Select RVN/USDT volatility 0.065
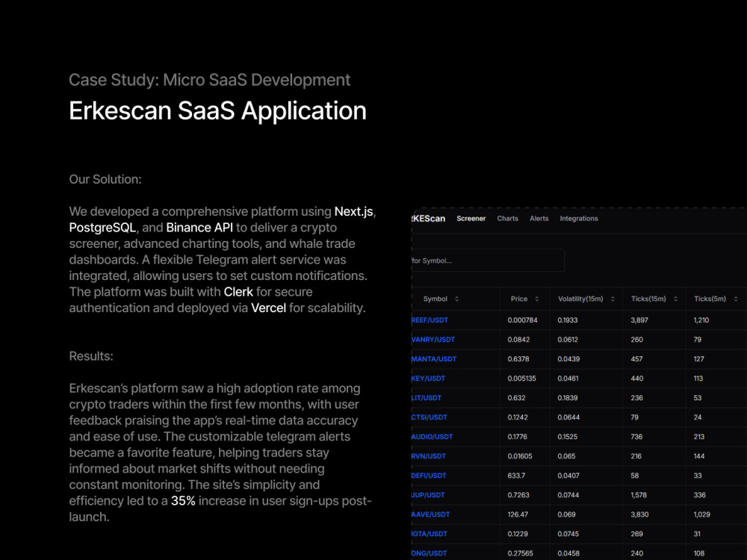The width and height of the screenshot is (747, 560). (566, 456)
